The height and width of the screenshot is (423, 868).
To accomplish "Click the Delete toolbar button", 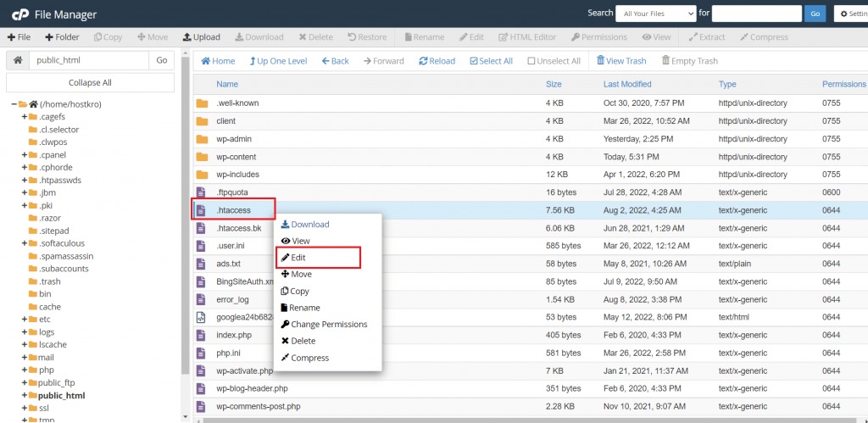I will click(315, 37).
